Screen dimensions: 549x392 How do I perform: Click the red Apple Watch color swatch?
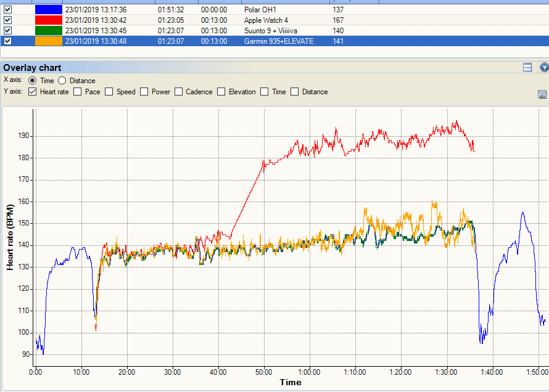tap(48, 20)
